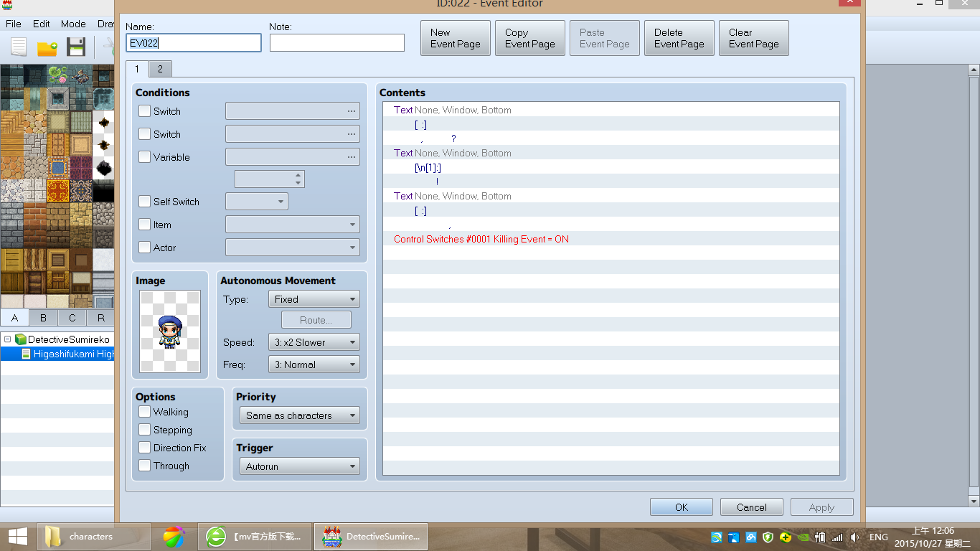The height and width of the screenshot is (551, 980).
Task: Click the New Event Page button
Action: pos(456,38)
